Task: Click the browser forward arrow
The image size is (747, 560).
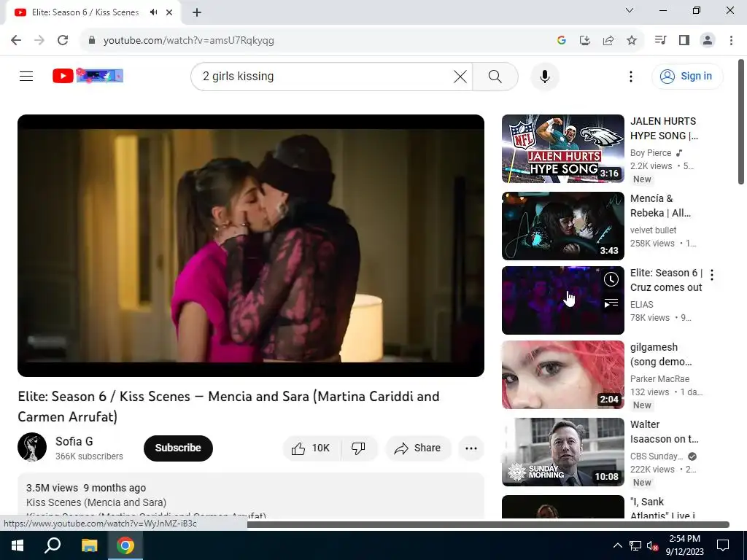Action: click(x=39, y=41)
